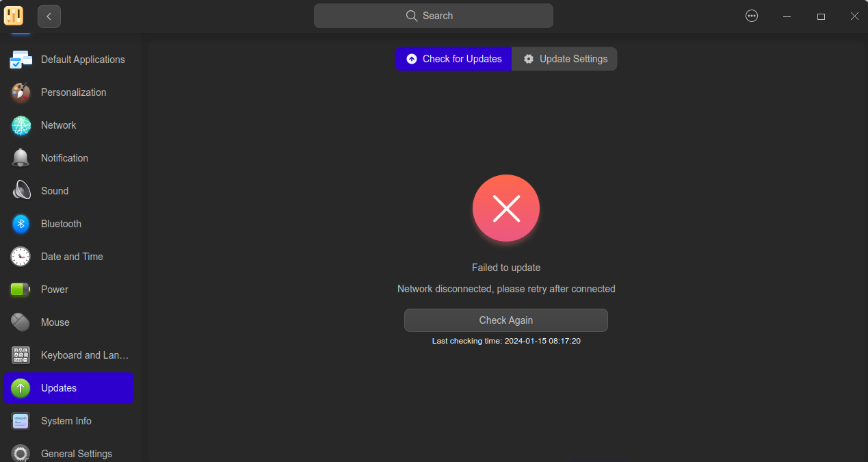Maximize the Control Center window

821,16
